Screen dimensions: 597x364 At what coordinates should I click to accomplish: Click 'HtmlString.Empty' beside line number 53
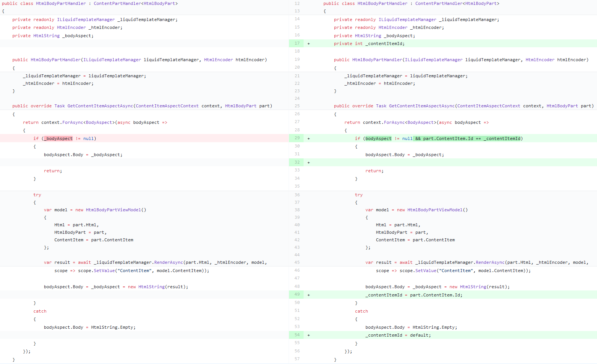(434, 327)
